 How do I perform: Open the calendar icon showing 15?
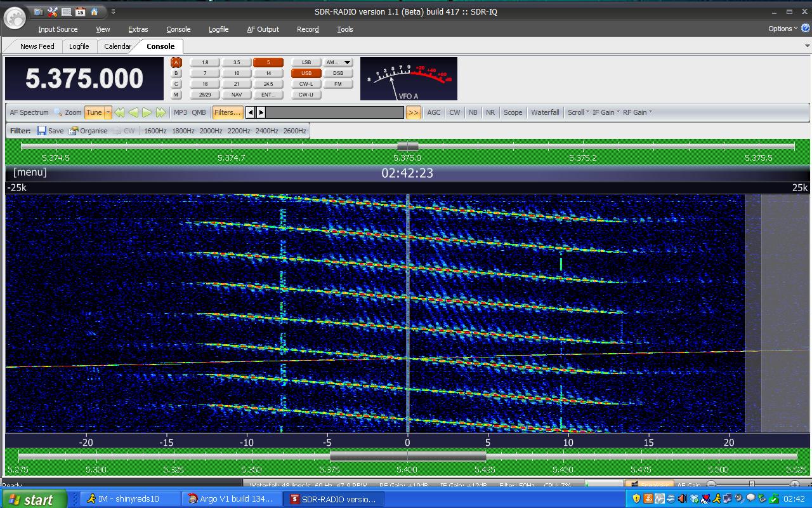pyautogui.click(x=80, y=11)
